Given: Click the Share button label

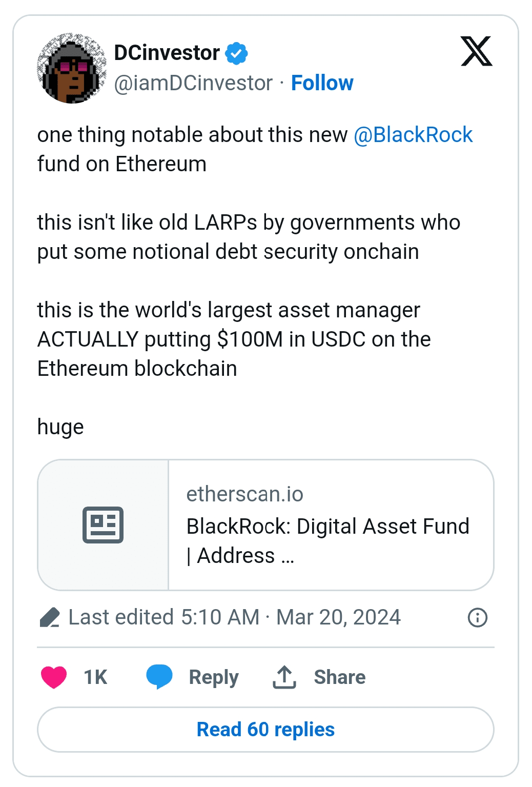Looking at the screenshot, I should tap(339, 677).
